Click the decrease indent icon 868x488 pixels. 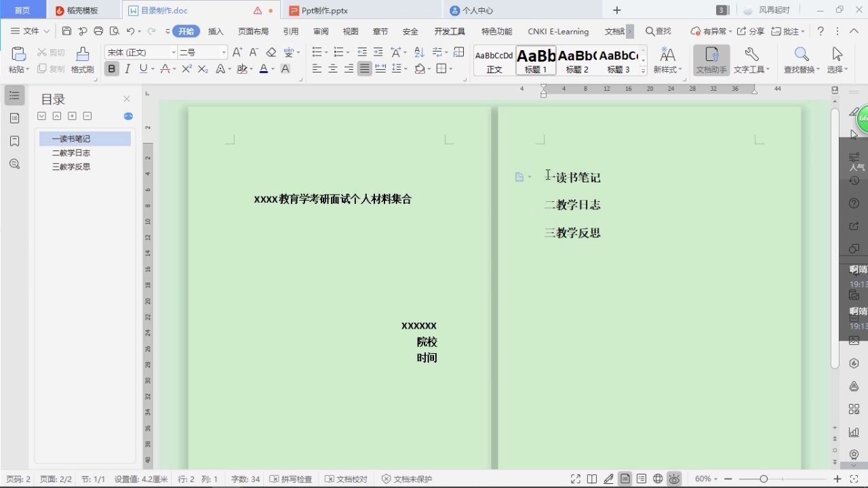coord(362,52)
